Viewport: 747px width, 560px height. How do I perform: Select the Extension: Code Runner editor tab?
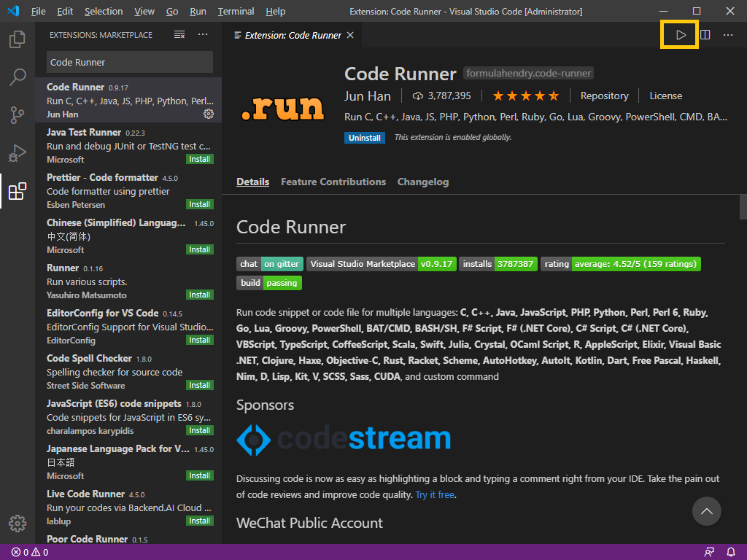tap(293, 35)
